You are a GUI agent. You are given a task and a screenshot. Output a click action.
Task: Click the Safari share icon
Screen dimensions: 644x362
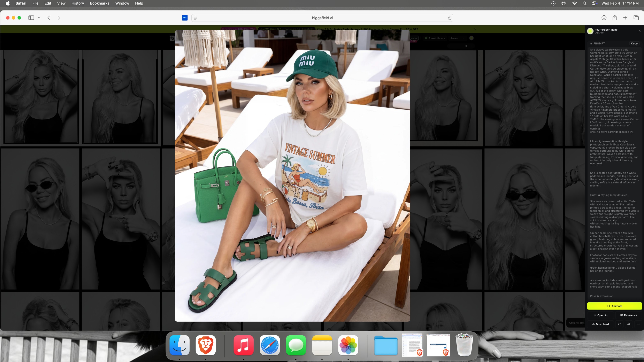(614, 18)
